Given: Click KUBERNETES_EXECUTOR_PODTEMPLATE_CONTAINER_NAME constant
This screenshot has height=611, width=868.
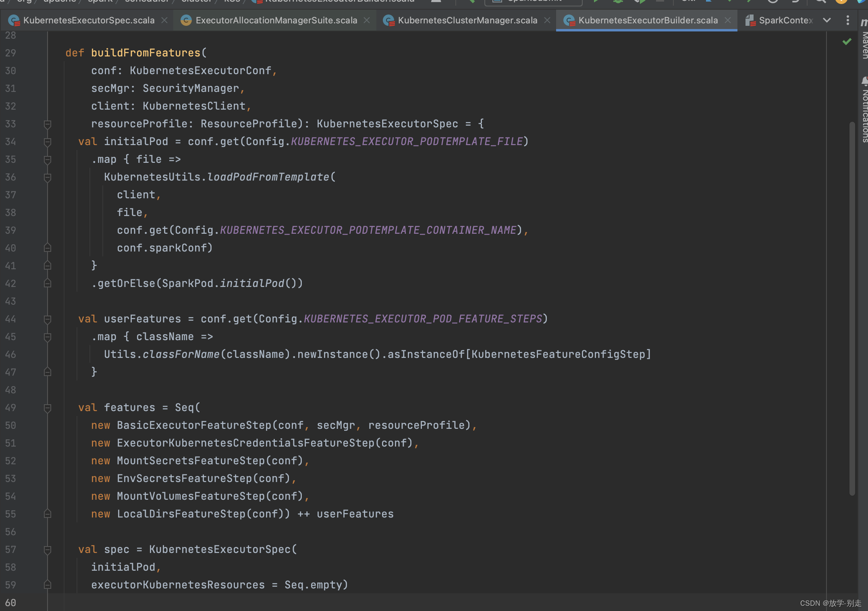Looking at the screenshot, I should pyautogui.click(x=368, y=230).
